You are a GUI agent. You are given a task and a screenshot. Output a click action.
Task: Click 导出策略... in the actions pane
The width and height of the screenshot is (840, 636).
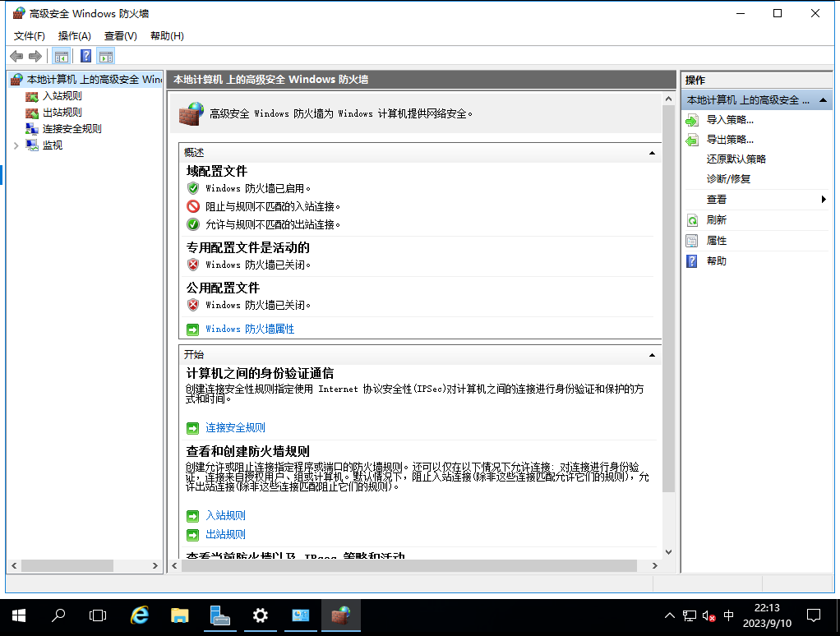pos(730,140)
